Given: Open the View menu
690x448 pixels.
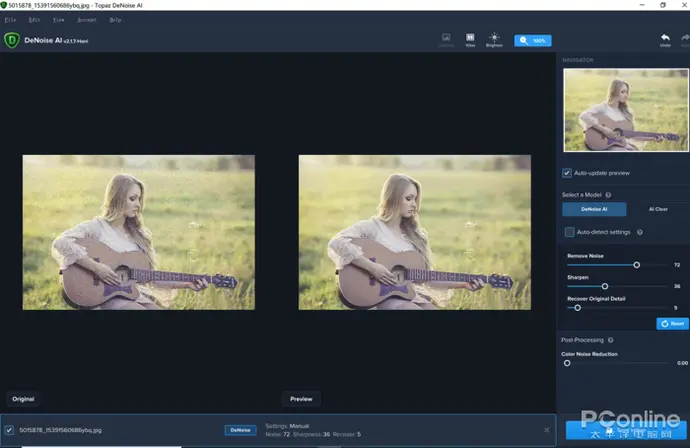Looking at the screenshot, I should click(x=59, y=20).
